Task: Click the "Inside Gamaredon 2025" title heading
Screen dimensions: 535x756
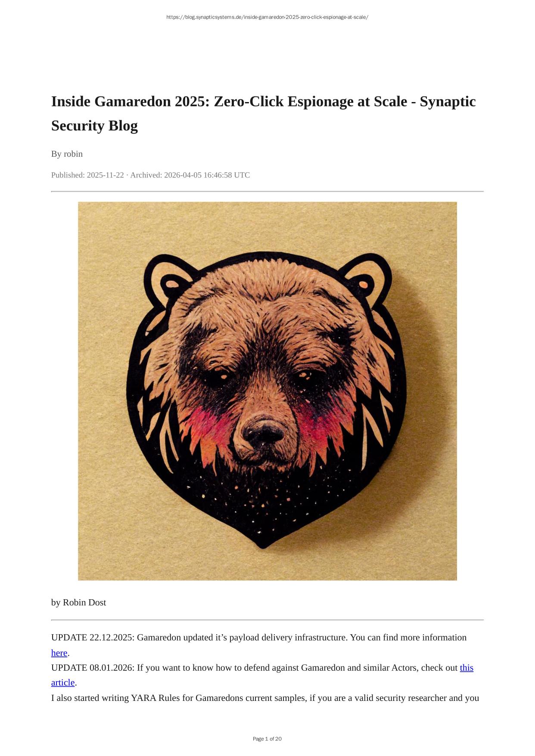Action: click(264, 114)
